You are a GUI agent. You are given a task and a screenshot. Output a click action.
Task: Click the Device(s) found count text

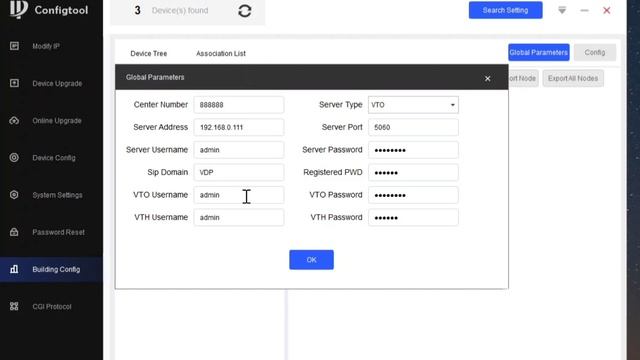coord(180,11)
